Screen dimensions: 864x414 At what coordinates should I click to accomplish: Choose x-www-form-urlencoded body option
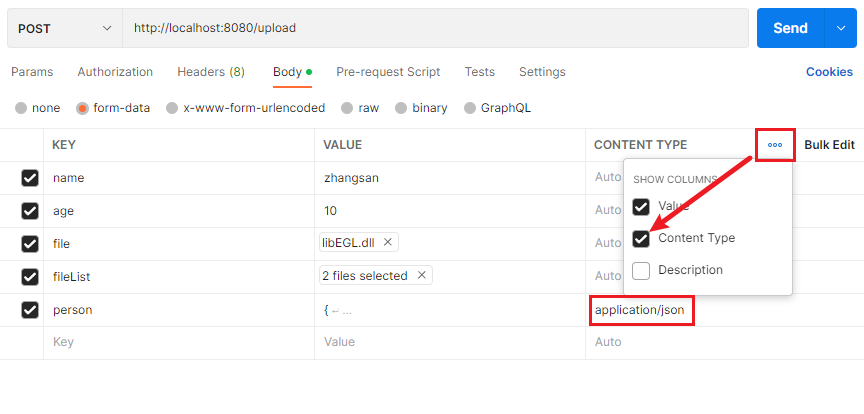[173, 108]
